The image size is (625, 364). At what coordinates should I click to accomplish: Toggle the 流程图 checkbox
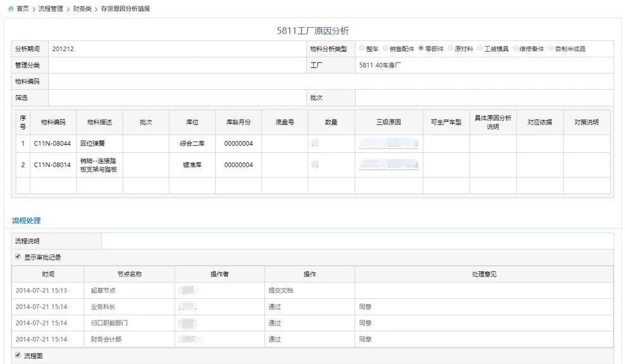pyautogui.click(x=18, y=356)
